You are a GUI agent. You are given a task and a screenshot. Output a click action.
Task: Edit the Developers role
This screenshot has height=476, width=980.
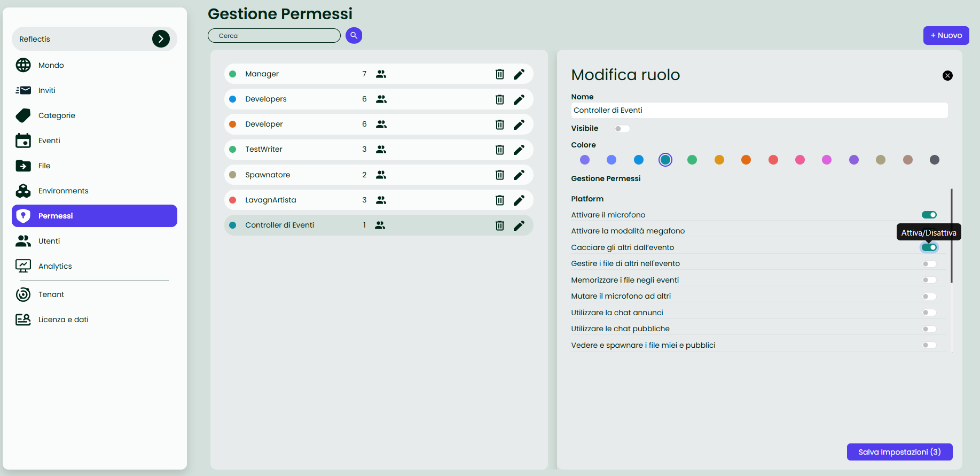click(x=519, y=99)
